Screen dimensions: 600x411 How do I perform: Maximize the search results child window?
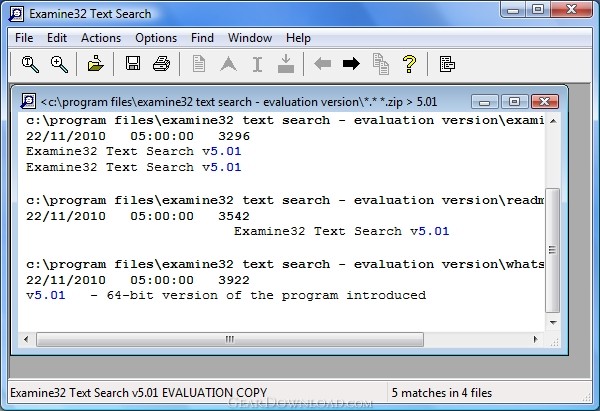coord(514,102)
